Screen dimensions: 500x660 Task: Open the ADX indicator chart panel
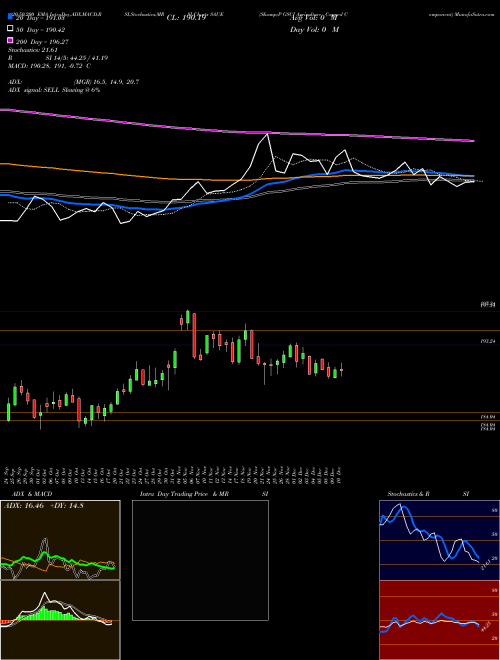(x=60, y=540)
